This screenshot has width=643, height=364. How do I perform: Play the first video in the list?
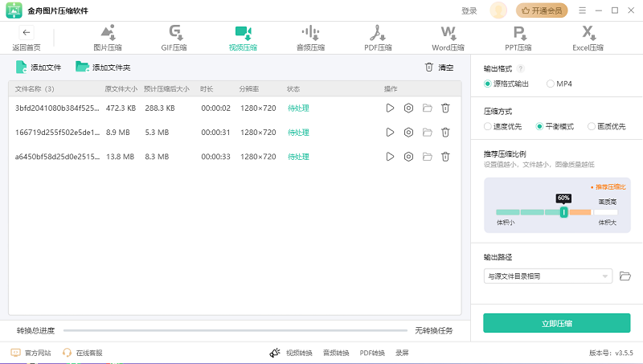(x=390, y=108)
